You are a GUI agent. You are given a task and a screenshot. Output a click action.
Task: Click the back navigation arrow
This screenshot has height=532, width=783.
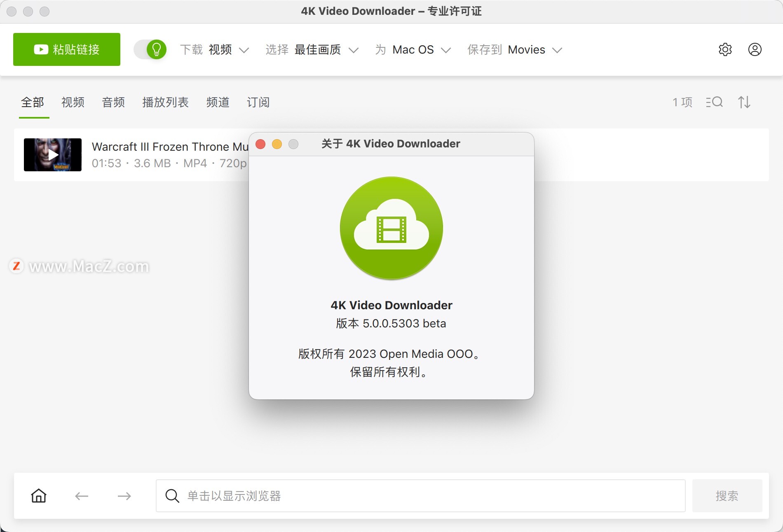[82, 496]
